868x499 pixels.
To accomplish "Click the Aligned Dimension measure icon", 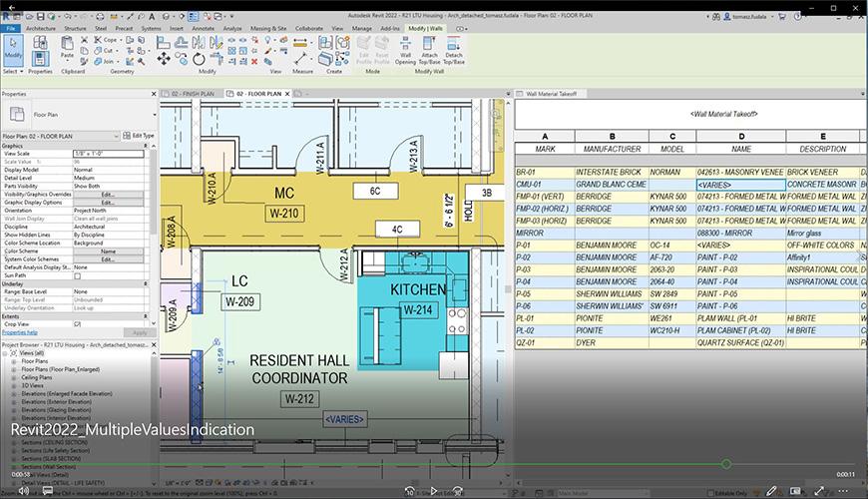I will point(300,42).
